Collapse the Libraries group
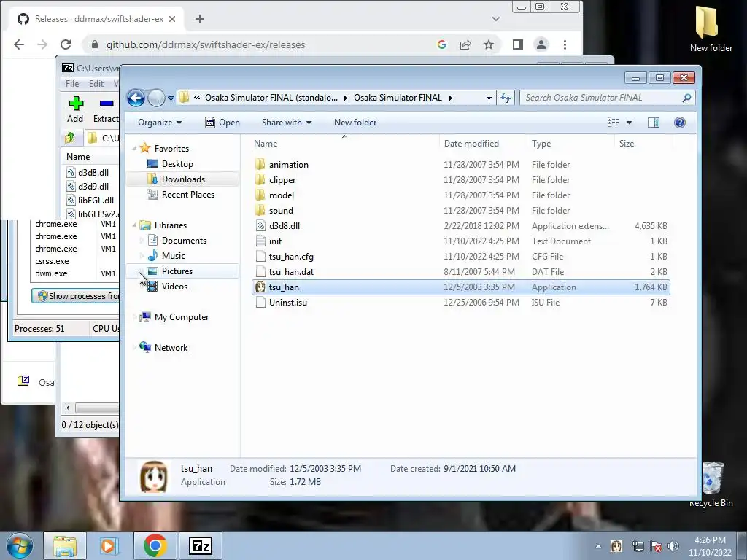 134,225
